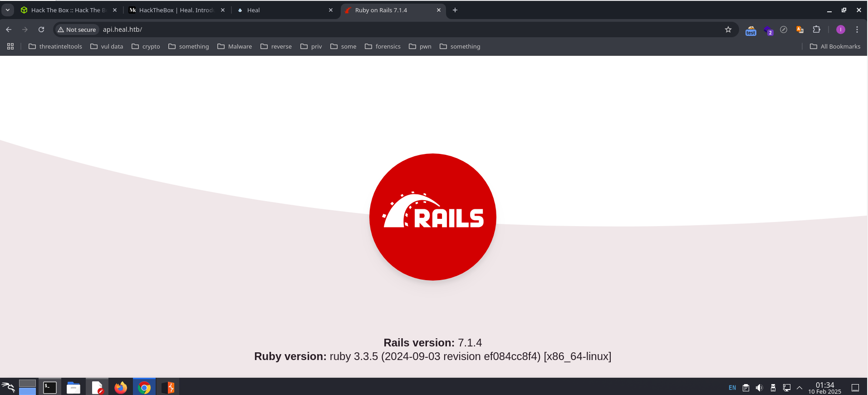The height and width of the screenshot is (395, 868).
Task: Launch Firefox from the taskbar
Action: (x=121, y=387)
